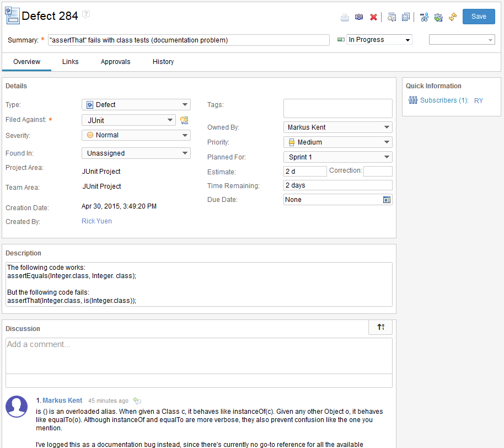
Task: Refresh the work item with the yellow arrows icon
Action: tap(453, 17)
